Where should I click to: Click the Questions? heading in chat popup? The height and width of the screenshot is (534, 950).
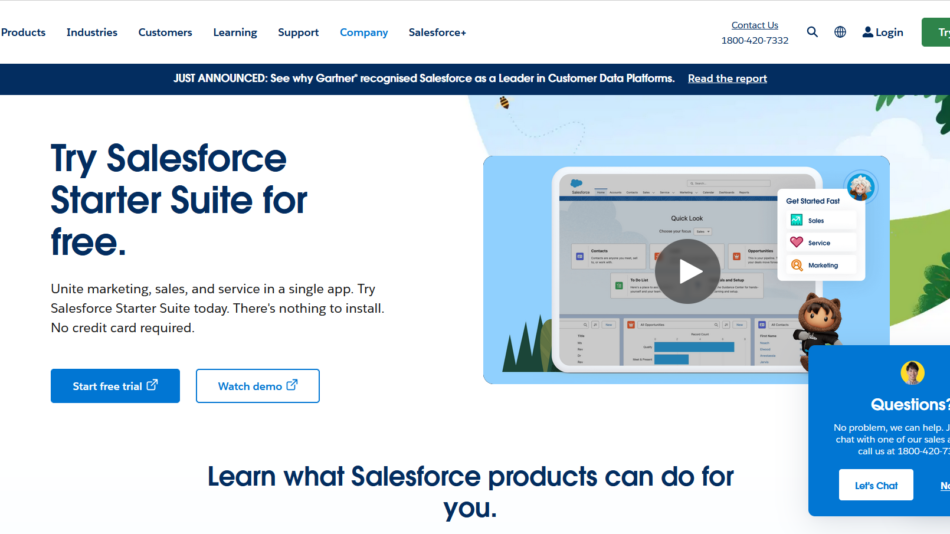[910, 404]
